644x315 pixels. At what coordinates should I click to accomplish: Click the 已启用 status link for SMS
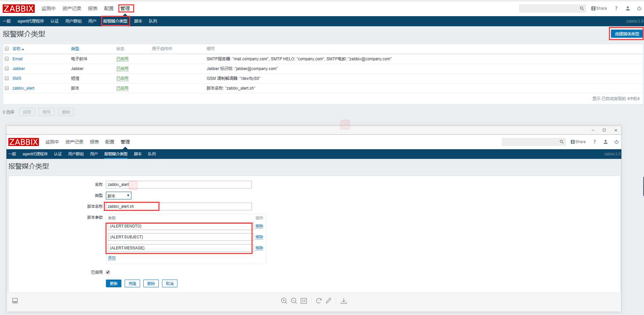[x=122, y=78]
